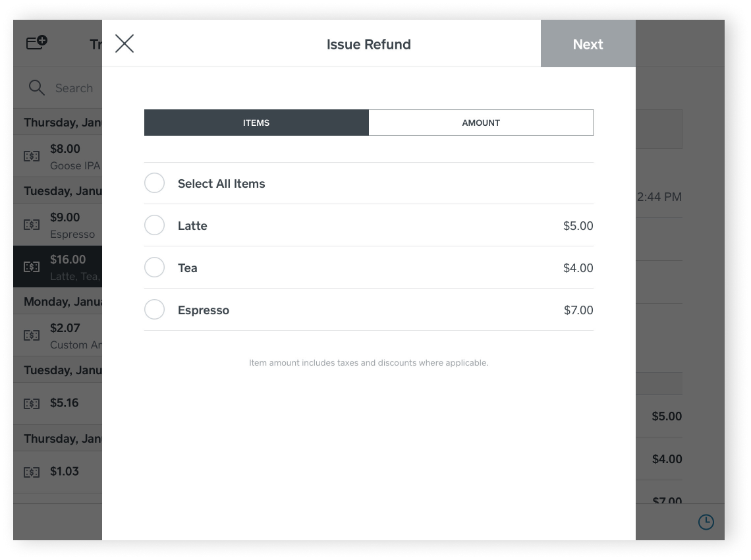Click cash icon beside $5.16 transaction
The height and width of the screenshot is (560, 751).
coord(32,403)
